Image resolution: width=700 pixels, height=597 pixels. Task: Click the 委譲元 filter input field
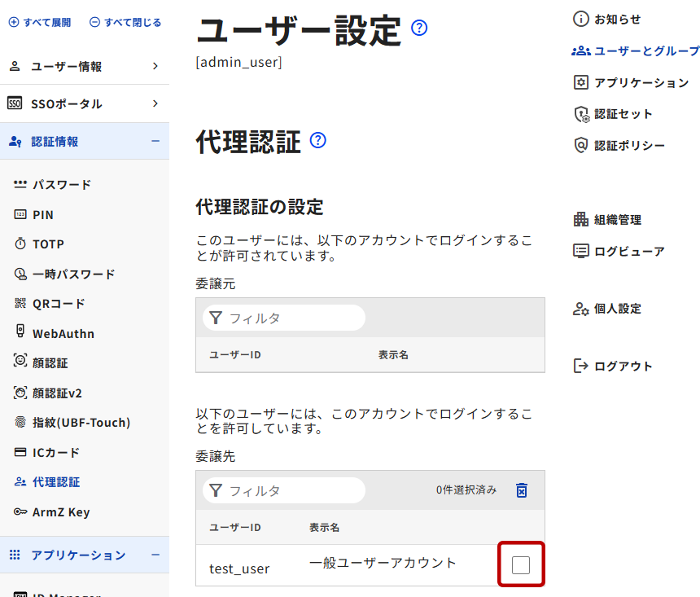click(x=293, y=318)
